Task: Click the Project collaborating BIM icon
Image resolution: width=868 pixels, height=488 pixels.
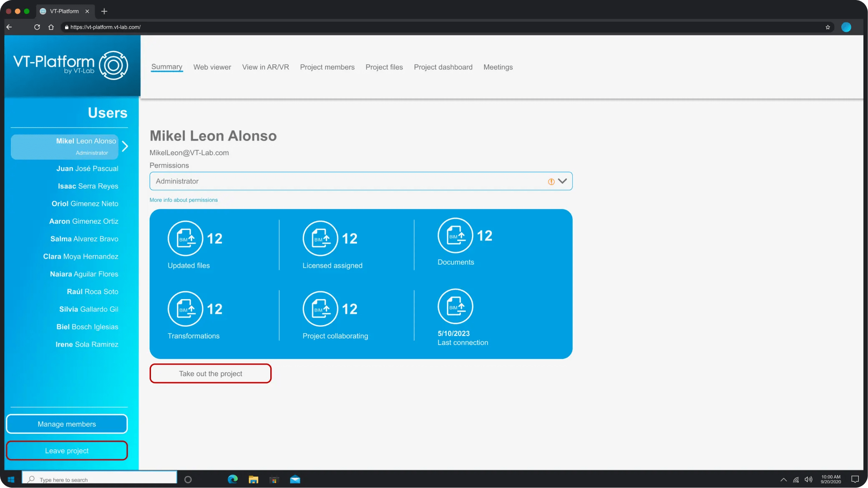Action: pyautogui.click(x=320, y=309)
